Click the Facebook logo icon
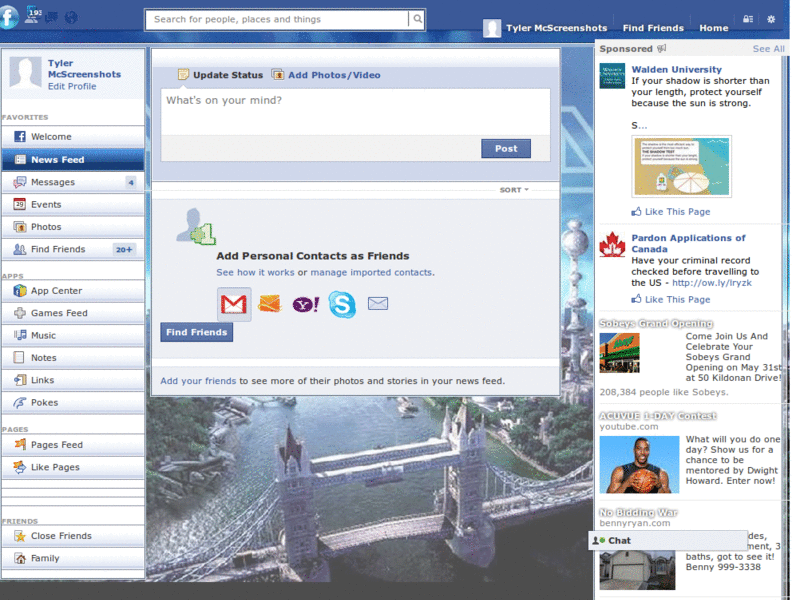The width and height of the screenshot is (800, 600). (x=9, y=15)
